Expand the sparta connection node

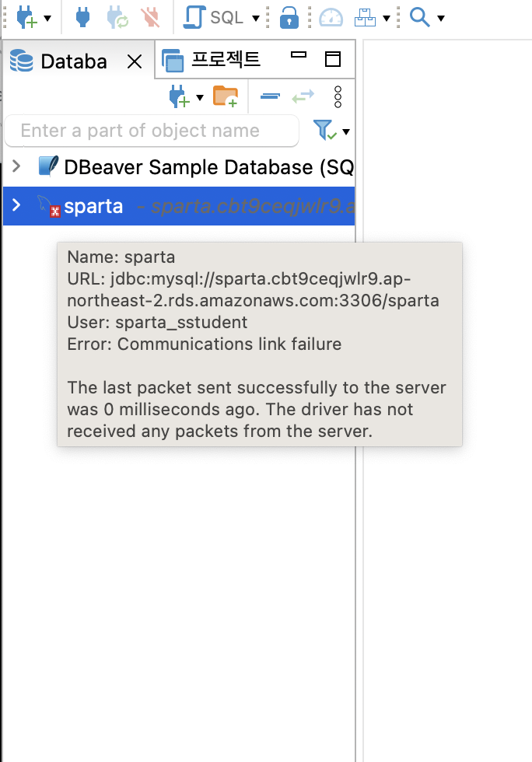(16, 205)
